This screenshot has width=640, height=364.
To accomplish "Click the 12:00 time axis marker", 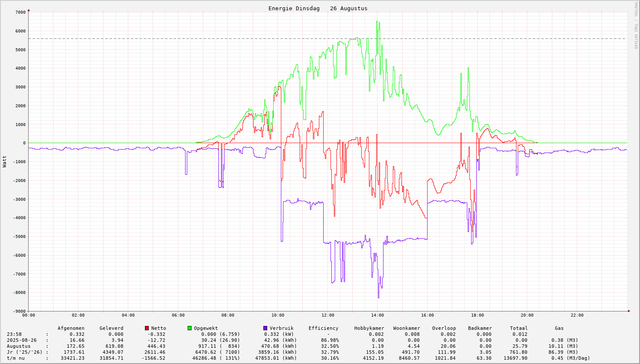I will coord(327,315).
